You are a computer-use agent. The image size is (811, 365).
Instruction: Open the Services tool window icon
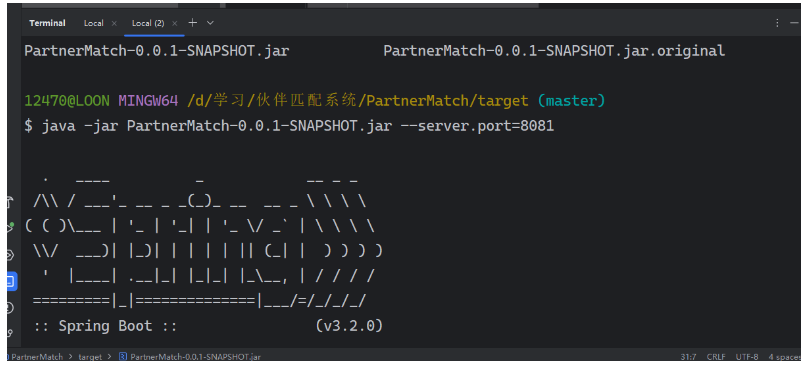click(9, 254)
